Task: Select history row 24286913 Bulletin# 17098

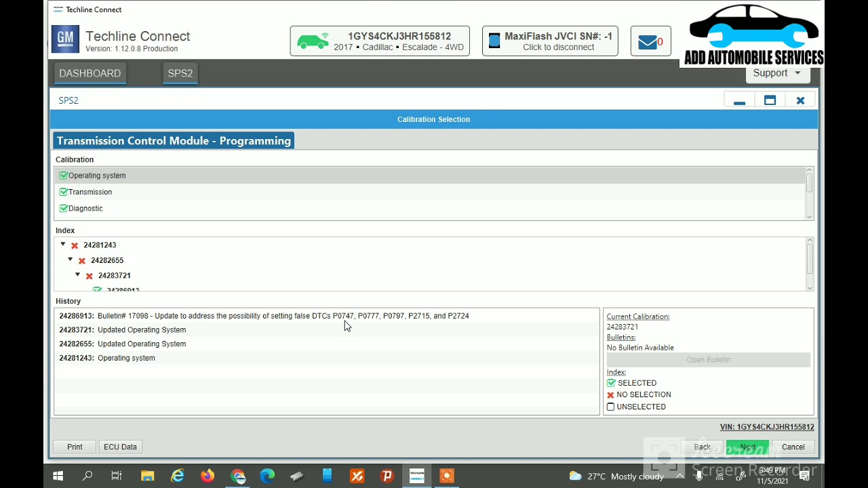Action: click(x=327, y=316)
